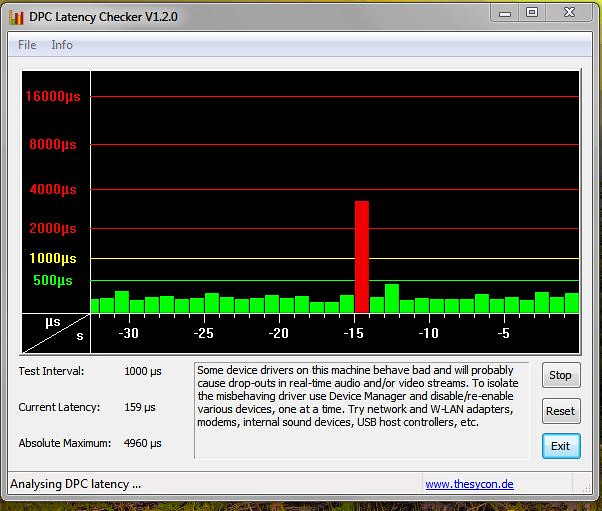Close the DPC Latency Checker window
The height and width of the screenshot is (511, 602).
coord(570,12)
